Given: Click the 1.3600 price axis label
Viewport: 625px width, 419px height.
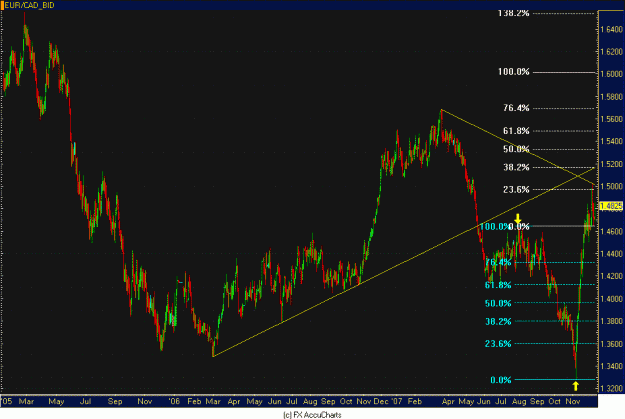Looking at the screenshot, I should 611,344.
